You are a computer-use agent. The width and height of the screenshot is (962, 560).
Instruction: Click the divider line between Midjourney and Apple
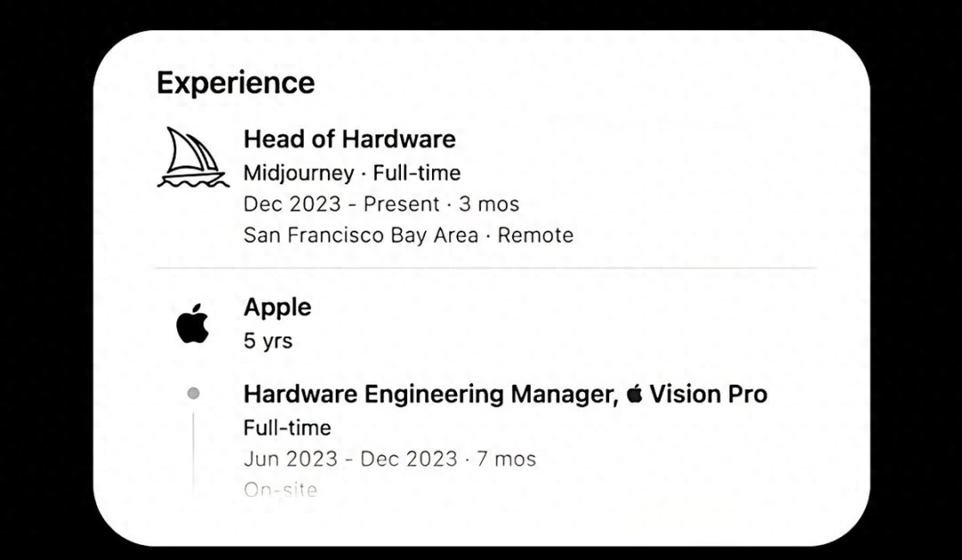click(x=485, y=268)
